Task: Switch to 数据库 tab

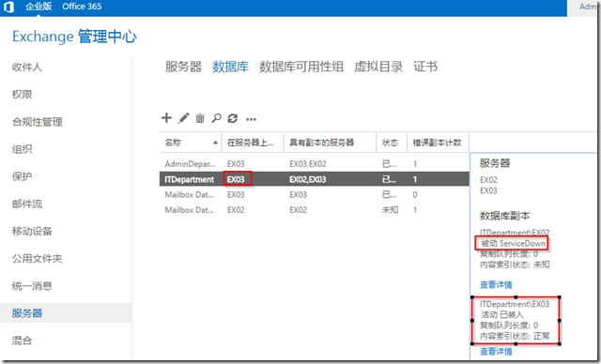Action: point(230,67)
